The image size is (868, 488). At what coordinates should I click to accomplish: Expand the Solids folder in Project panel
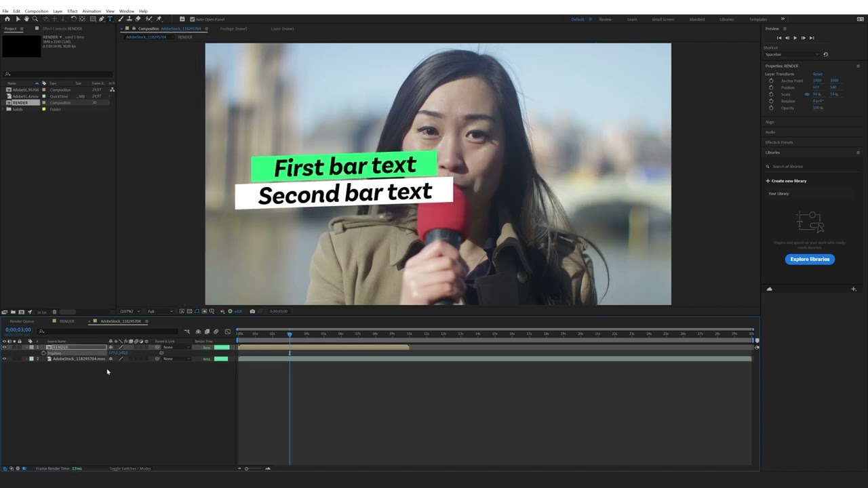click(3, 109)
